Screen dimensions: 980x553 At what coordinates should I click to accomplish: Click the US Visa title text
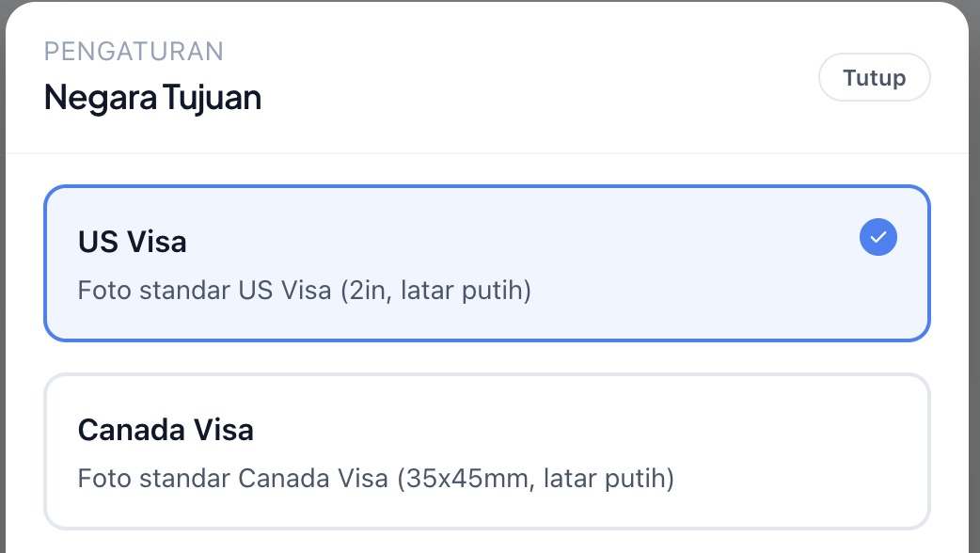131,242
